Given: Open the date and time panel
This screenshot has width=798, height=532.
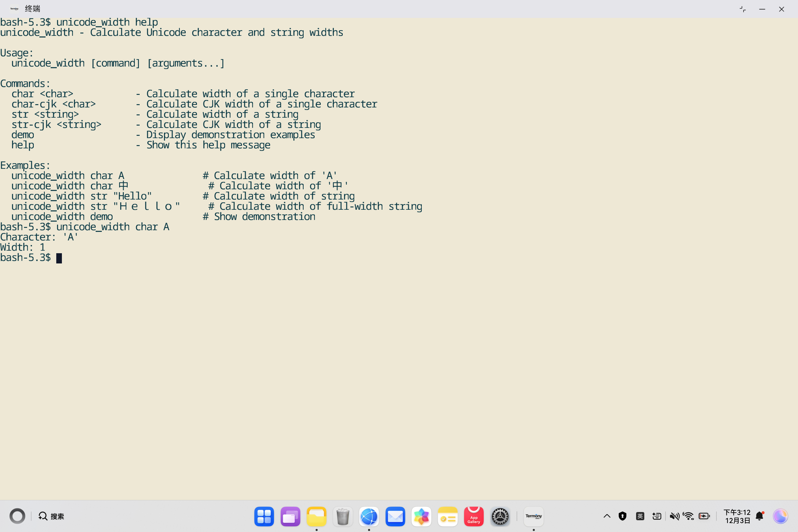Looking at the screenshot, I should click(x=737, y=516).
